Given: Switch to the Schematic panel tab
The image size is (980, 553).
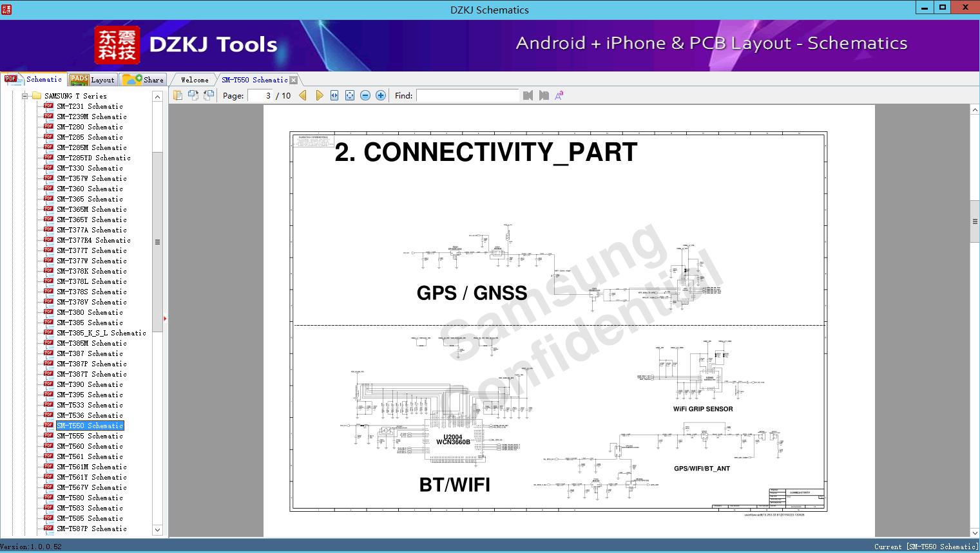Looking at the screenshot, I should (x=34, y=79).
